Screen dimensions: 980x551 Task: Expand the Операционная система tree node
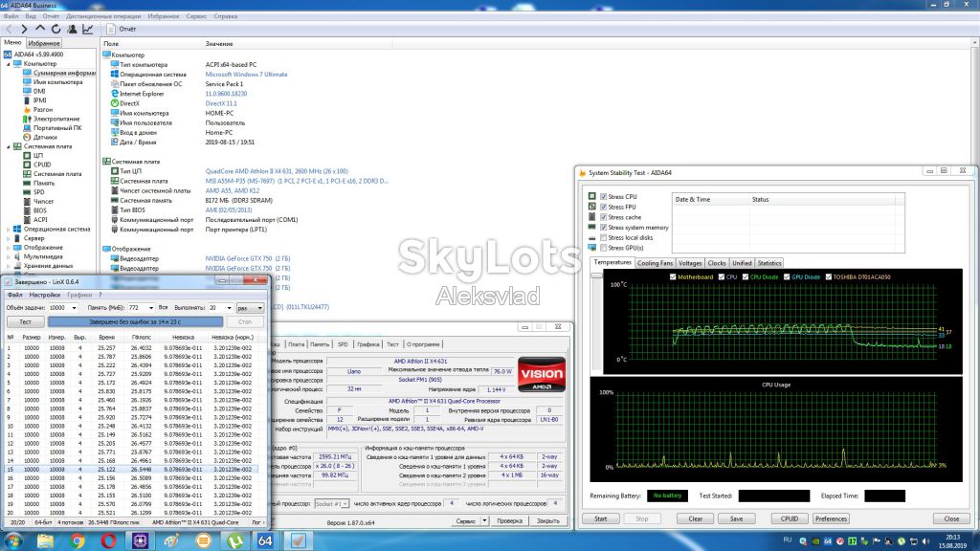9,230
